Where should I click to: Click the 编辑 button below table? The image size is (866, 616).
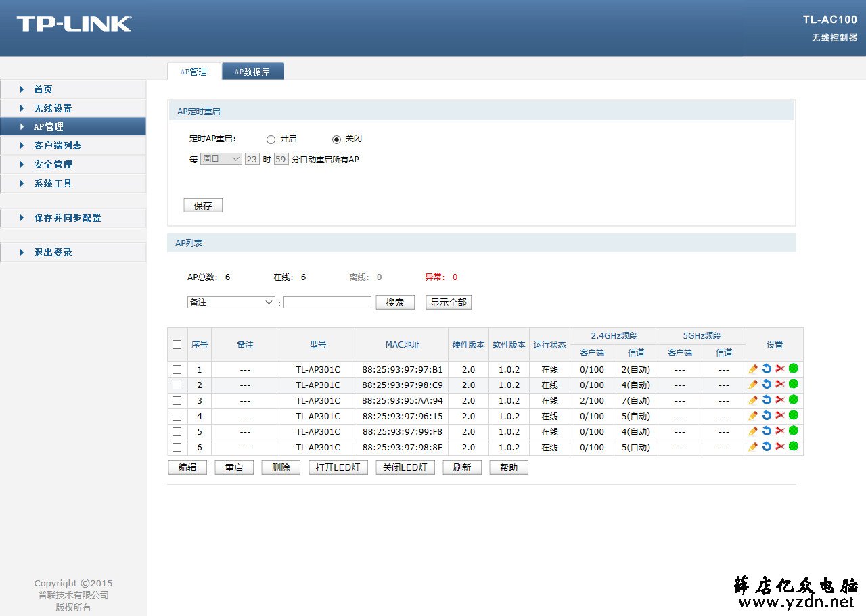coord(187,467)
